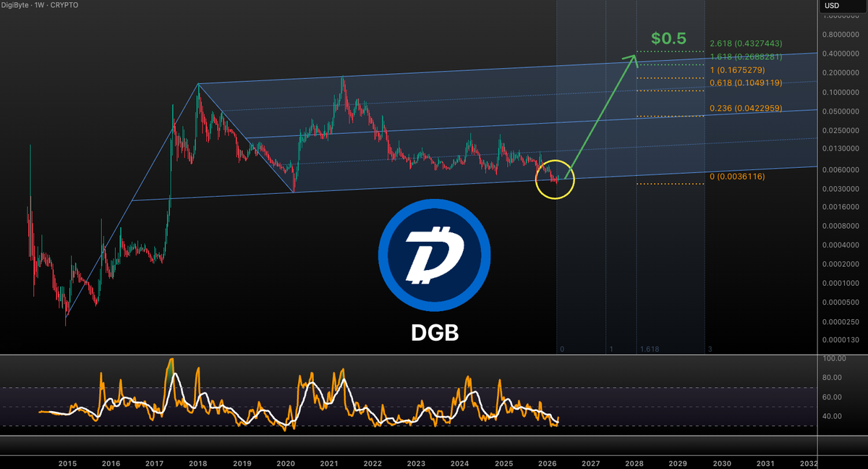Click the 0.0008000 price axis label
The image size is (868, 469).
click(x=840, y=227)
